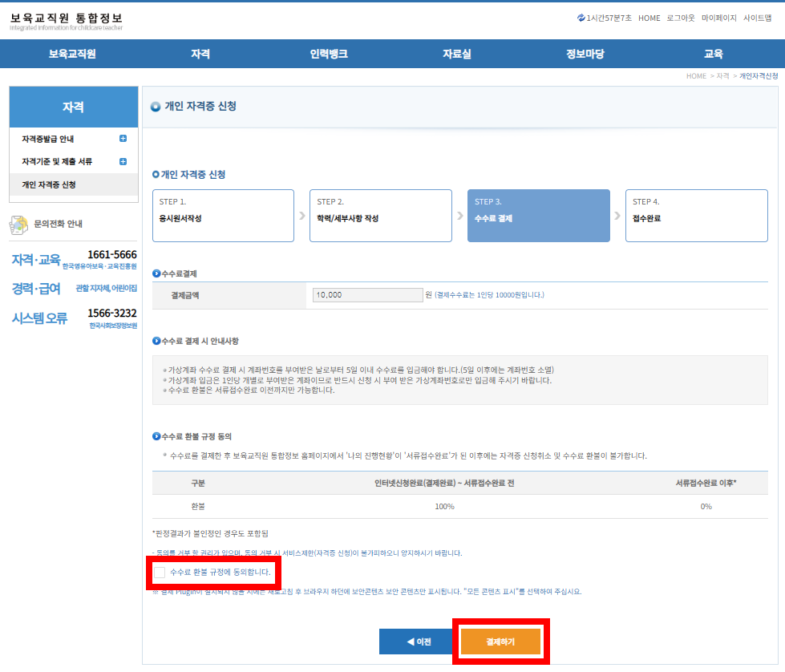Click STEP 3 수수료 결제 box
This screenshot has width=785, height=672.
(x=539, y=216)
